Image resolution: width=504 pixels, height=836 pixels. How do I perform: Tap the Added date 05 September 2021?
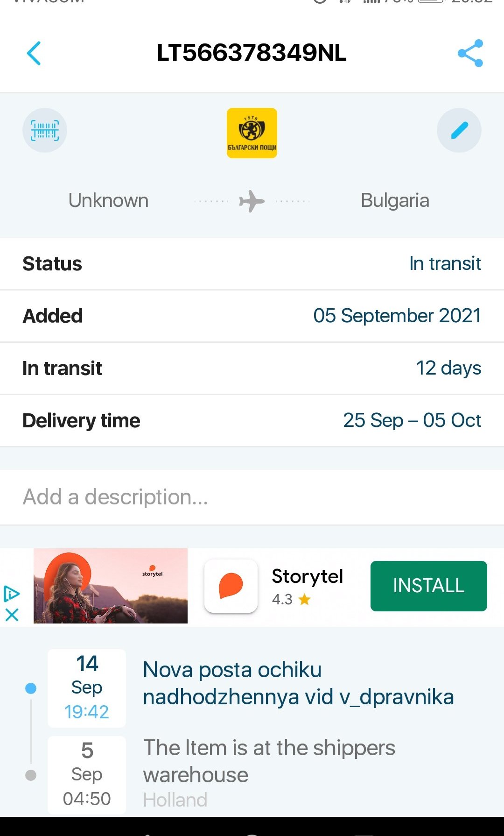click(397, 316)
